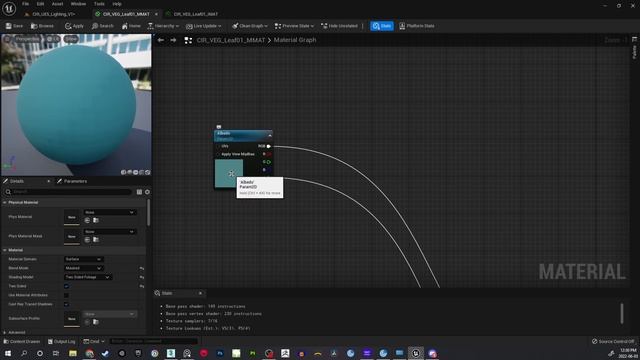Go back in graph navigation

(x=161, y=40)
